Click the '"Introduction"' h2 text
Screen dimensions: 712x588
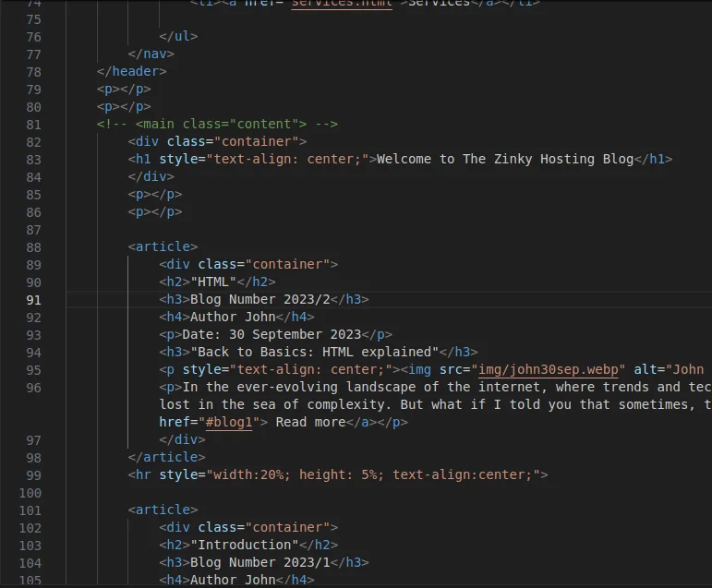pos(245,545)
